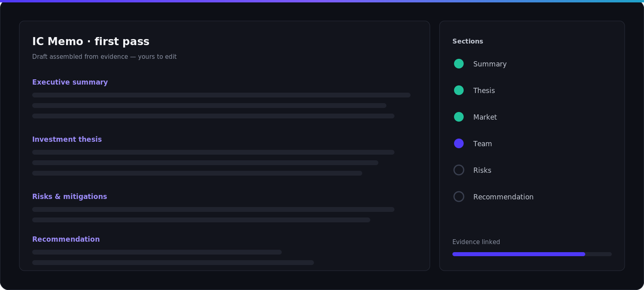Click the green status dot beside Summary

459,64
